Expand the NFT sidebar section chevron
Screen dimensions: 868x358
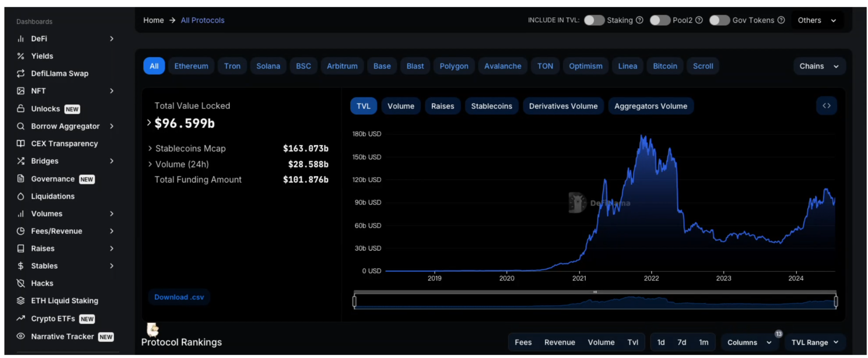112,91
